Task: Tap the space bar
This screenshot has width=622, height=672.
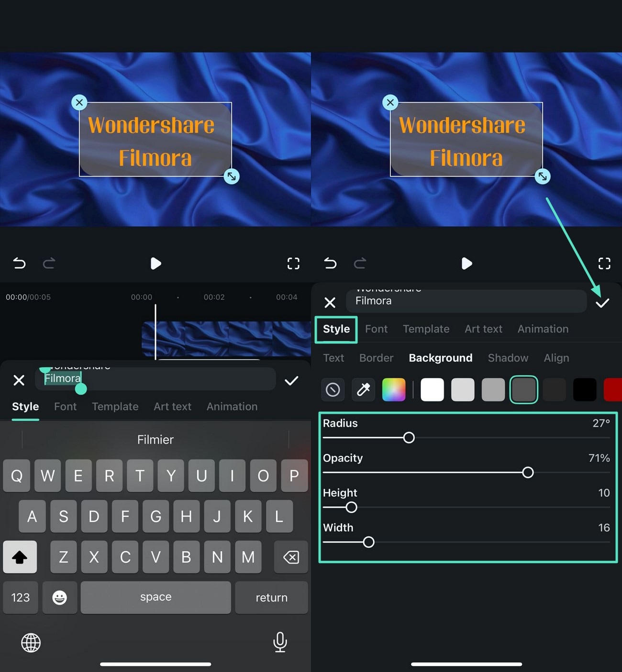Action: pyautogui.click(x=155, y=597)
